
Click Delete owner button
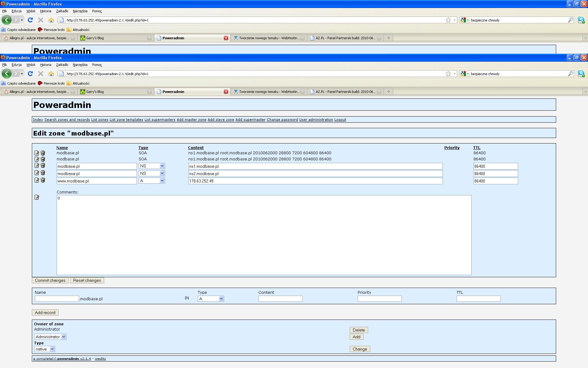pos(359,330)
